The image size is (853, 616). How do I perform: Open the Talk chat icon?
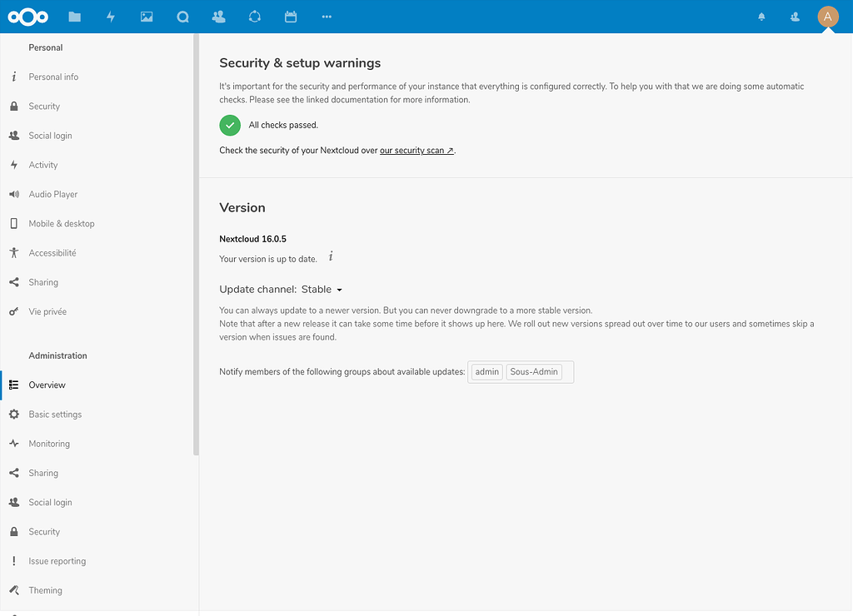pyautogui.click(x=182, y=17)
